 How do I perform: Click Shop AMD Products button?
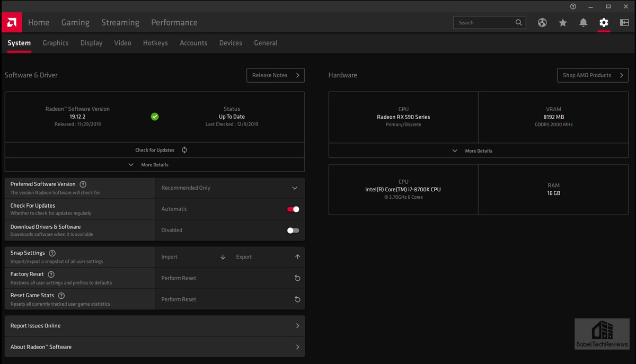click(593, 75)
